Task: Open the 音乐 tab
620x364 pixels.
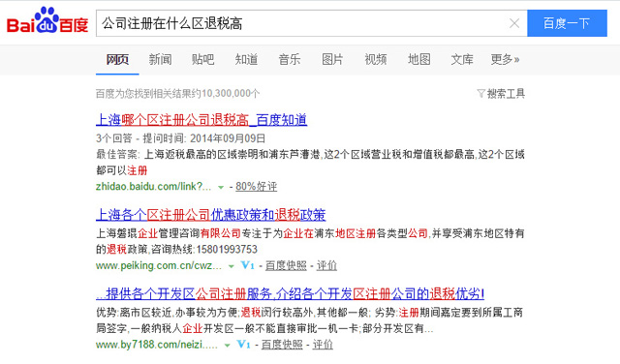Action: point(290,59)
